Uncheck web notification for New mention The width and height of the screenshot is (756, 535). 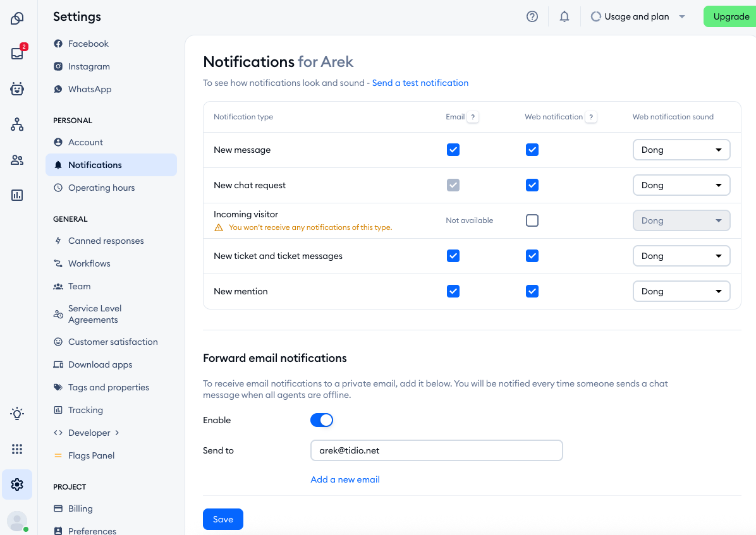(532, 291)
